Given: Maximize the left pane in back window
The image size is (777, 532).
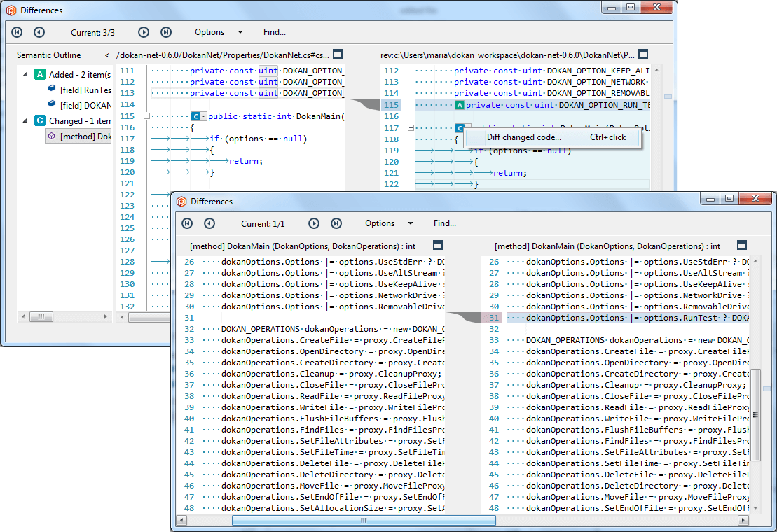Looking at the screenshot, I should point(338,54).
